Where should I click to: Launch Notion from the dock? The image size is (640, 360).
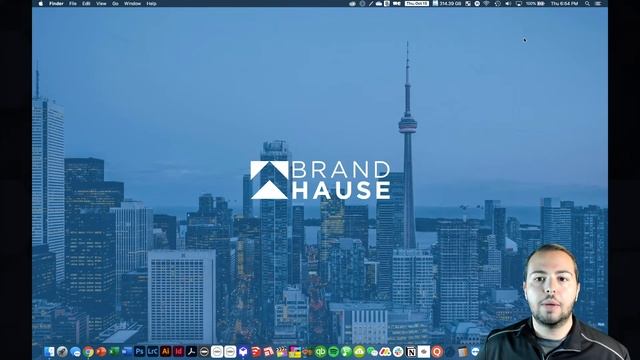(411, 351)
